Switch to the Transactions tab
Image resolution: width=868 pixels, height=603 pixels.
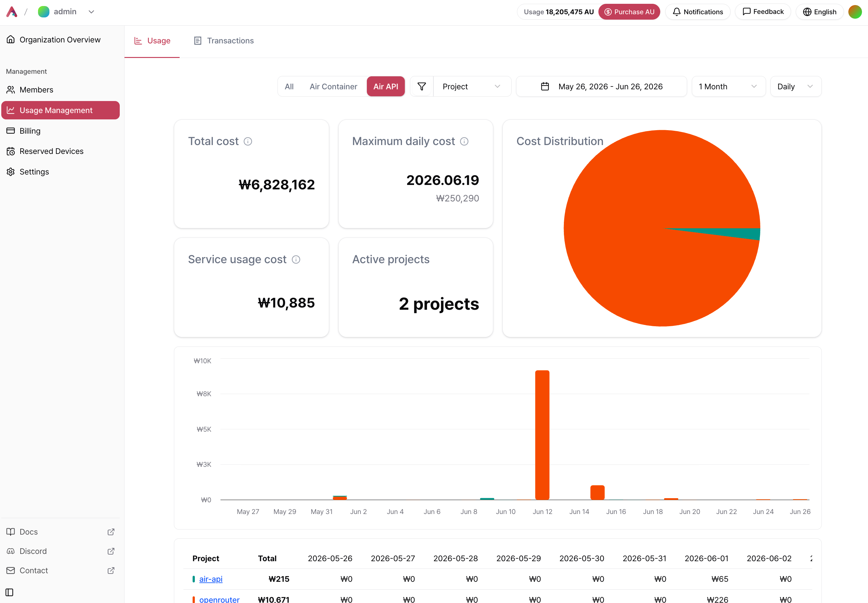point(224,41)
